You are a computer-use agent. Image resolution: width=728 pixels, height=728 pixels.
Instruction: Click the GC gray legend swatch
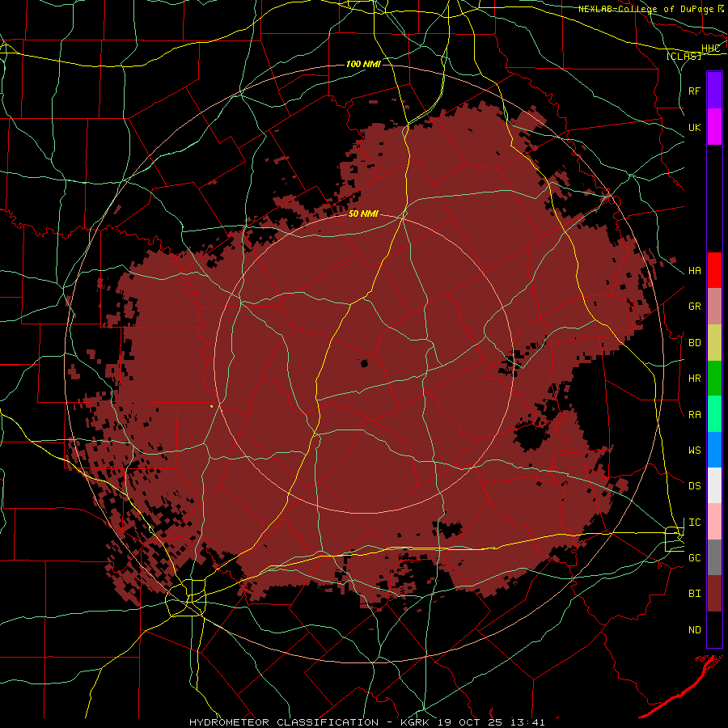(x=714, y=557)
